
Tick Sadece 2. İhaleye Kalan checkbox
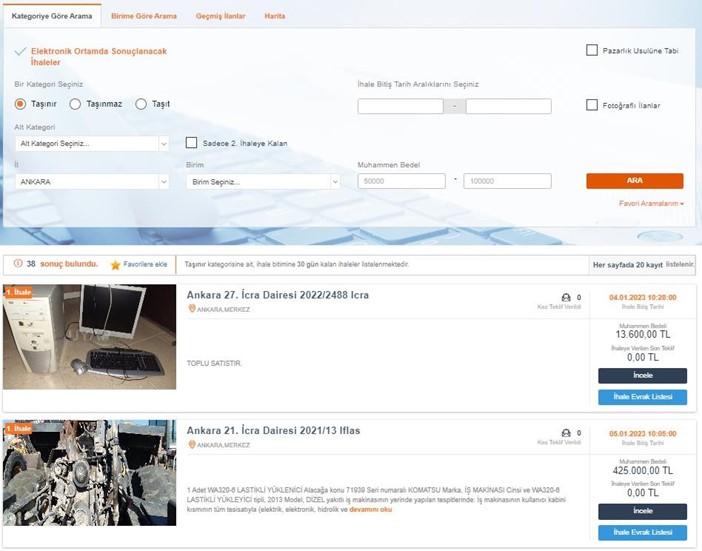coord(192,143)
